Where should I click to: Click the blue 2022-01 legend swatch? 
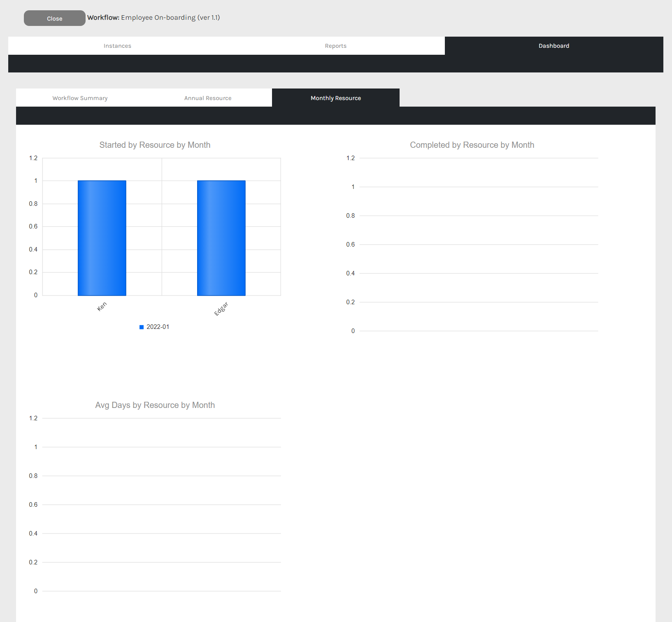142,327
